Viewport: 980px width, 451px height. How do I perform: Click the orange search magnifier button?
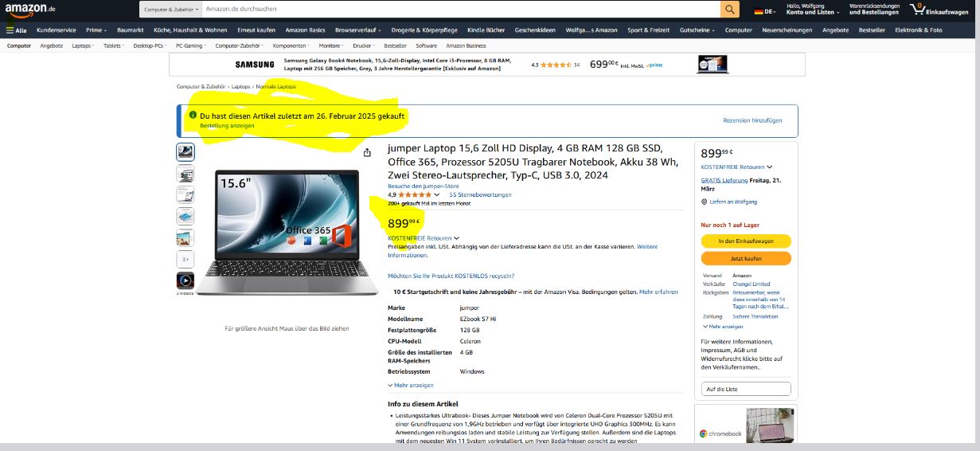click(730, 10)
